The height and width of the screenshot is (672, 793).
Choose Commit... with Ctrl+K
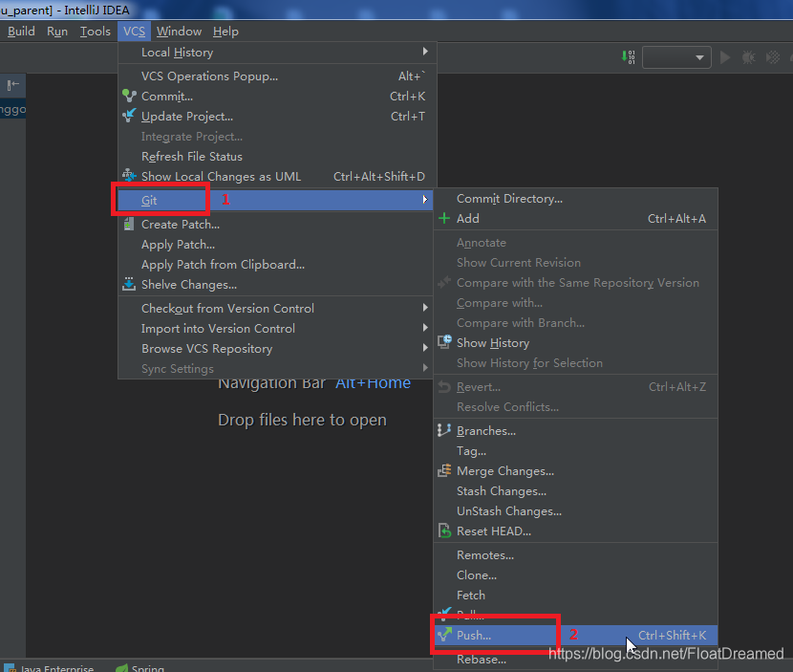tap(275, 97)
